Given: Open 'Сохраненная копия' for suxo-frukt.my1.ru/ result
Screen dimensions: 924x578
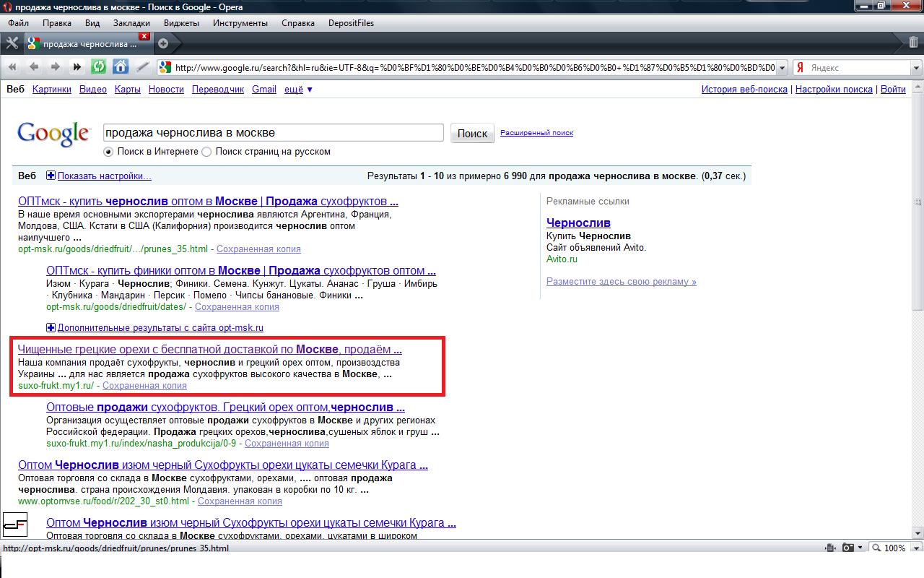Looking at the screenshot, I should point(144,385).
